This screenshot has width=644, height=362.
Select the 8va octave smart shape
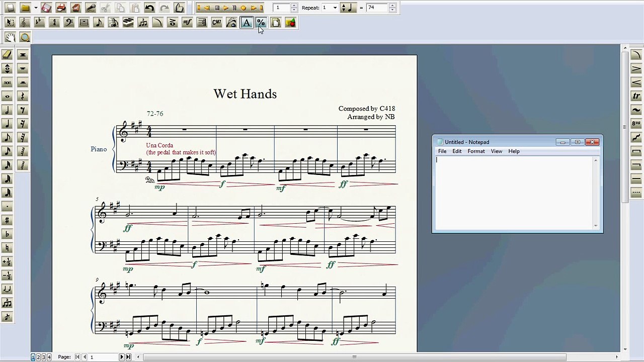coord(636,124)
